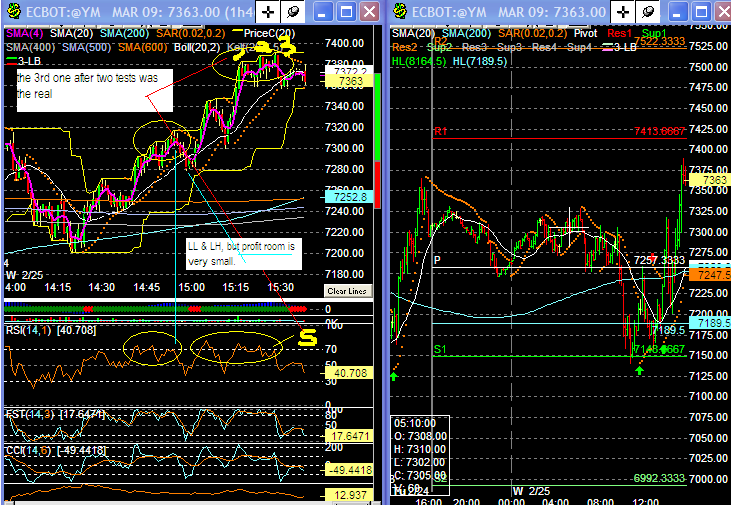733x505 pixels.
Task: Select the PriceC(20) legend label
Action: point(268,33)
